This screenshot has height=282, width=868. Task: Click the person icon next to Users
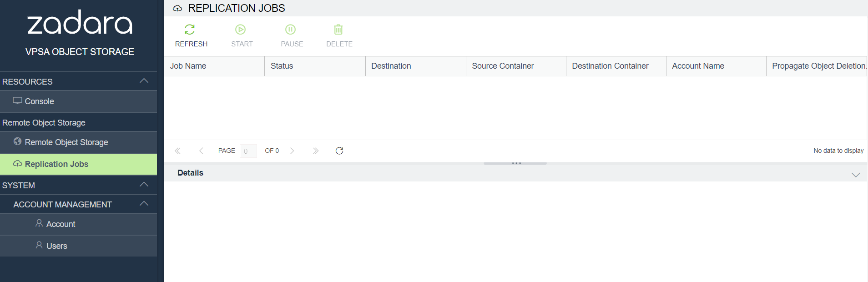39,245
